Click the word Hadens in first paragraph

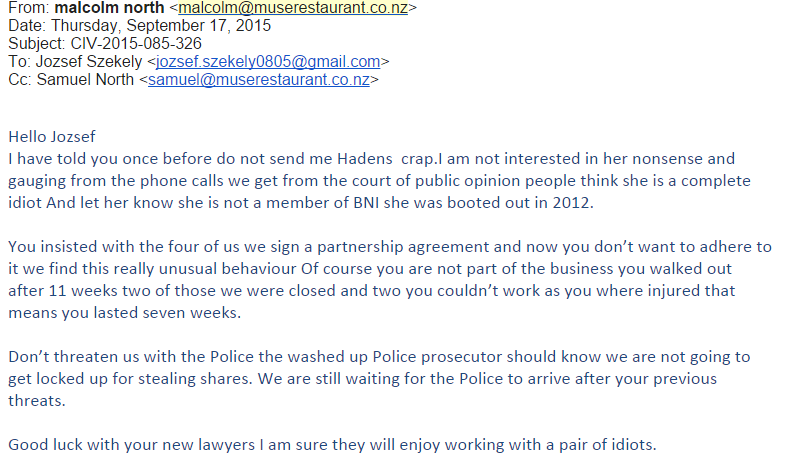pos(365,159)
